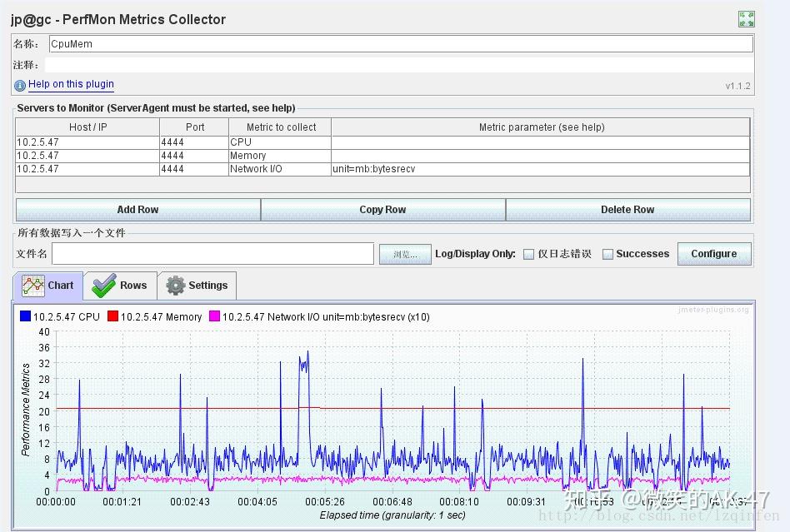Click the Network I/O bytesrecv legend label
The height and width of the screenshot is (532, 790).
326,316
